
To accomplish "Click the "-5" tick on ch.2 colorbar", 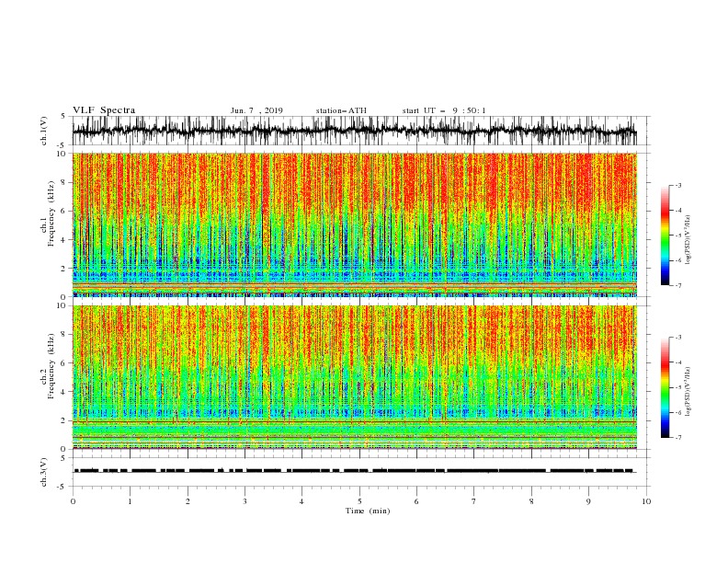I will tap(678, 387).
